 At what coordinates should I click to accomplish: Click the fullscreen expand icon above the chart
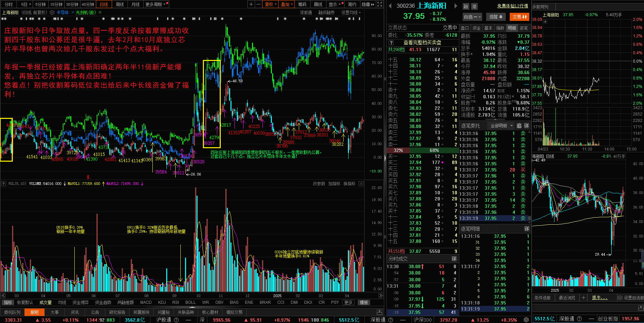point(380,4)
